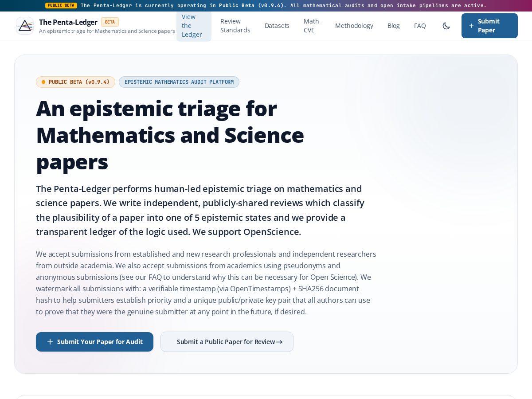The height and width of the screenshot is (399, 532).
Task: Click the plus icon in the Submit Paper button
Action: [471, 26]
